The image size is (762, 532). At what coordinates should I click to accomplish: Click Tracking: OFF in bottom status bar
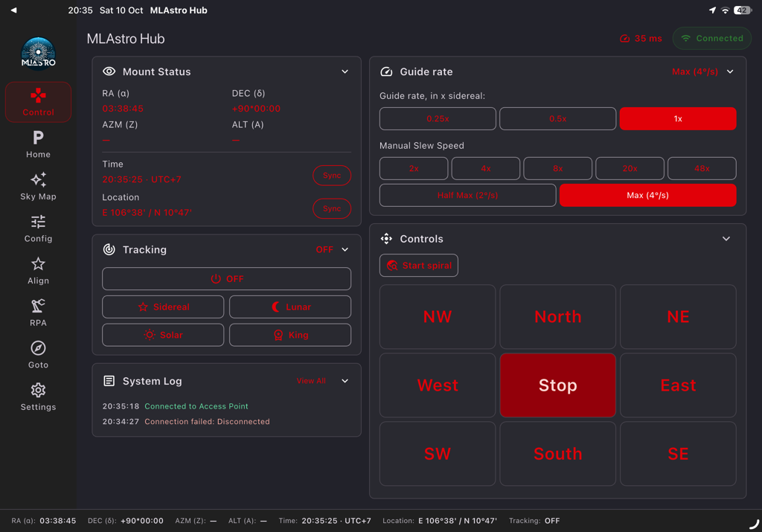pyautogui.click(x=534, y=521)
